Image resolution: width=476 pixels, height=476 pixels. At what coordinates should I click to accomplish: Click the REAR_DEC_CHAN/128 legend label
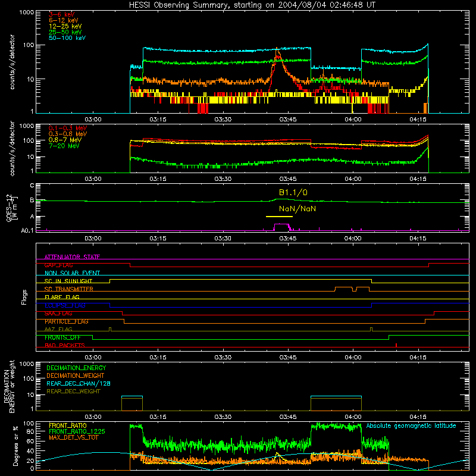[x=78, y=383]
